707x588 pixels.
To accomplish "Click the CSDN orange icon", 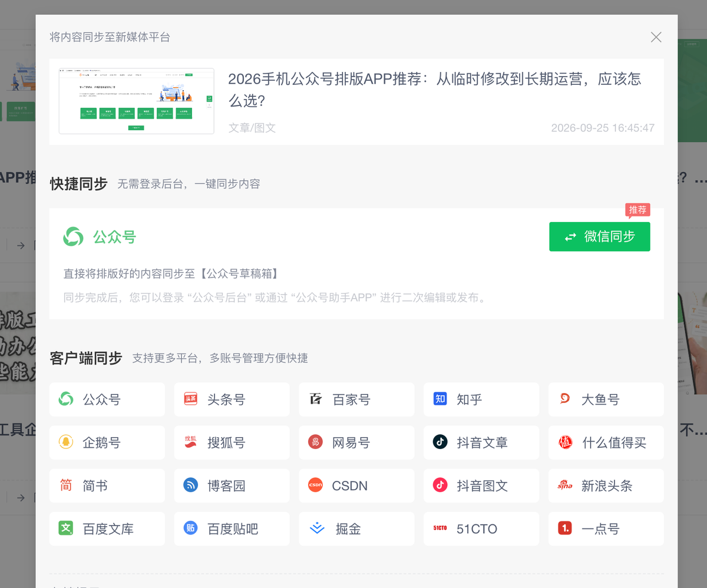I will point(316,485).
